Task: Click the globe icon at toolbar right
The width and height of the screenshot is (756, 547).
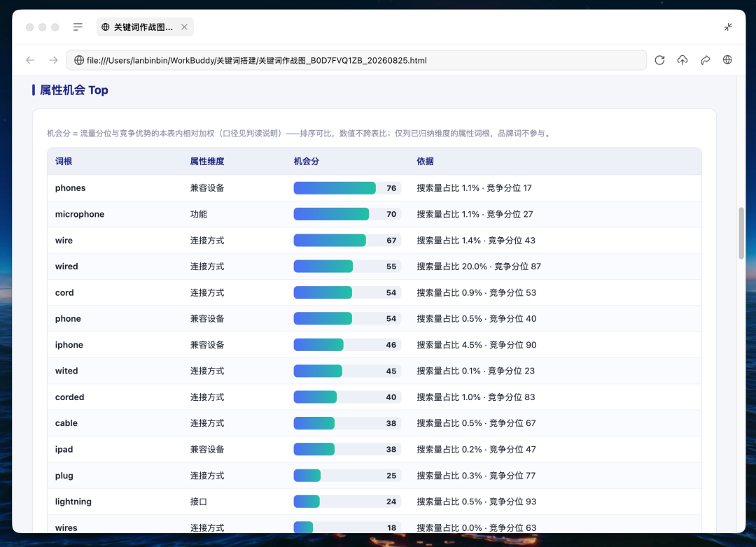Action: 727,59
